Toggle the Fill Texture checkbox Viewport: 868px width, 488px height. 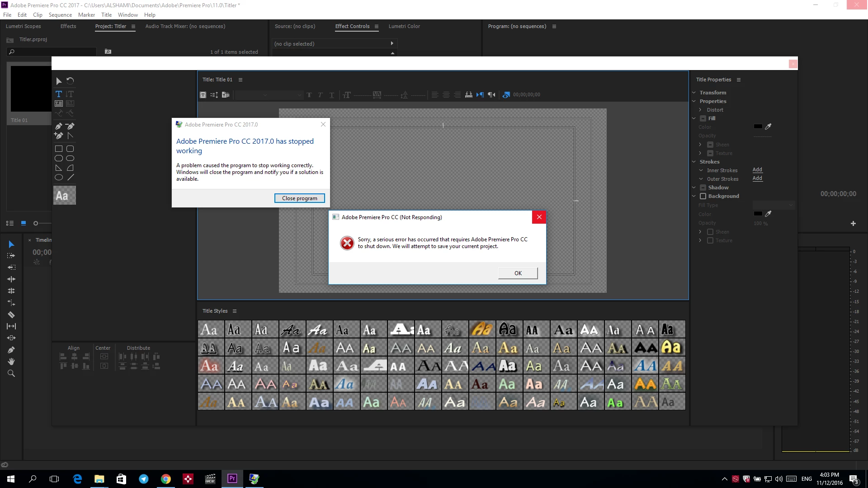tap(710, 153)
